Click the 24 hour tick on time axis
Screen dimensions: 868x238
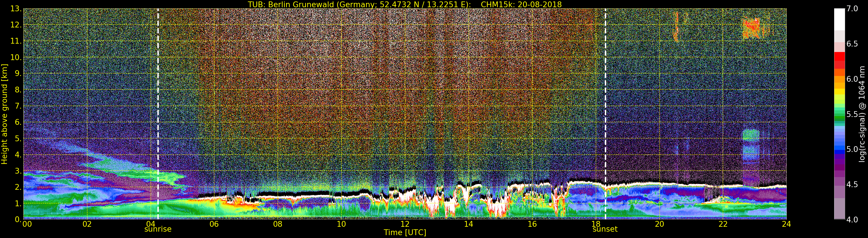tap(786, 224)
